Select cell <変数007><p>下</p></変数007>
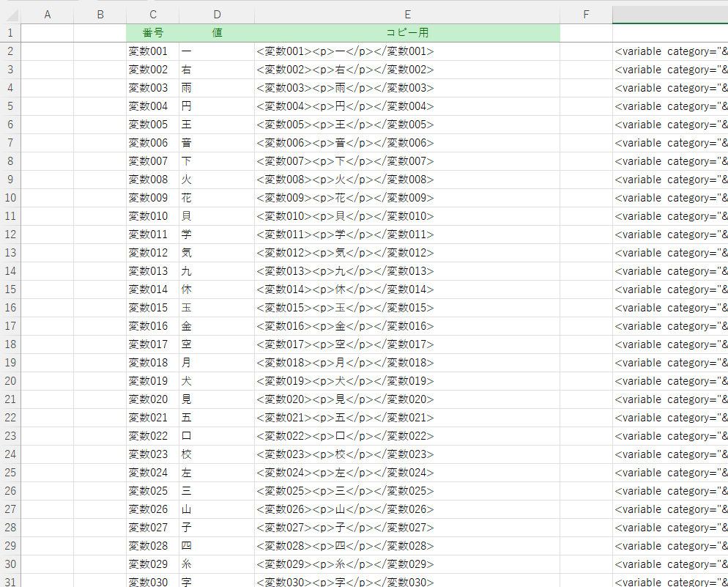The height and width of the screenshot is (587, 728). click(407, 161)
